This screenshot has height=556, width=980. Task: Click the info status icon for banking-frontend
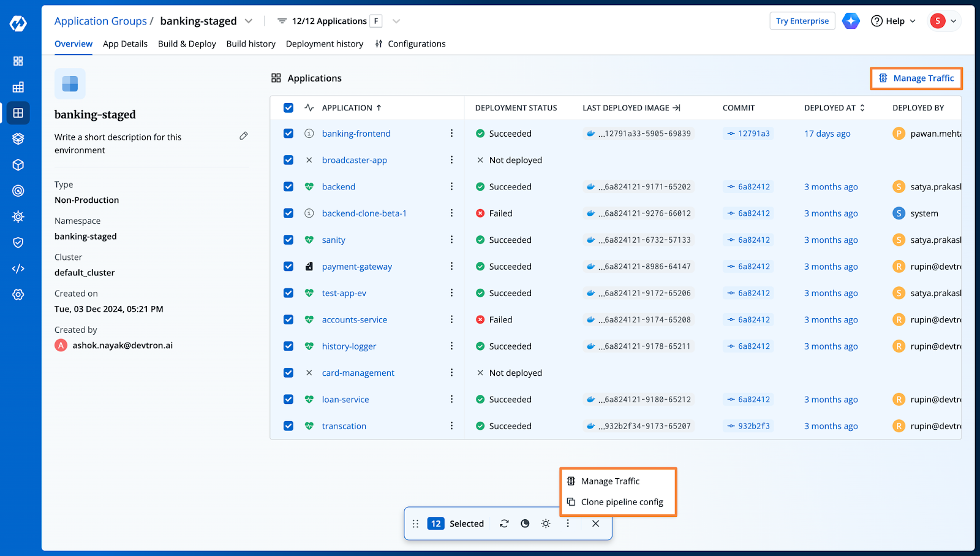pos(309,134)
